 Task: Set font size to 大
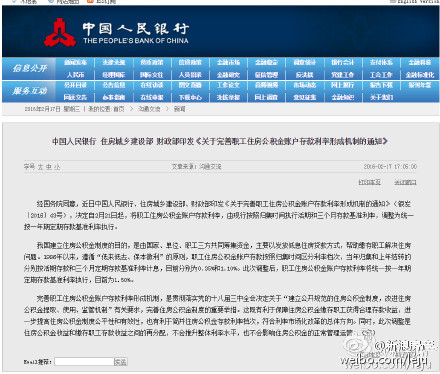coord(41,167)
